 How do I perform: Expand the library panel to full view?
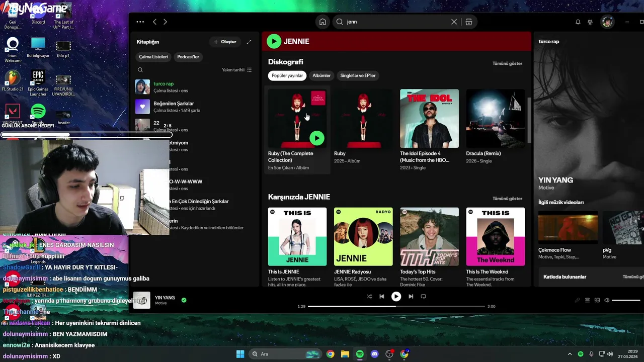click(249, 42)
